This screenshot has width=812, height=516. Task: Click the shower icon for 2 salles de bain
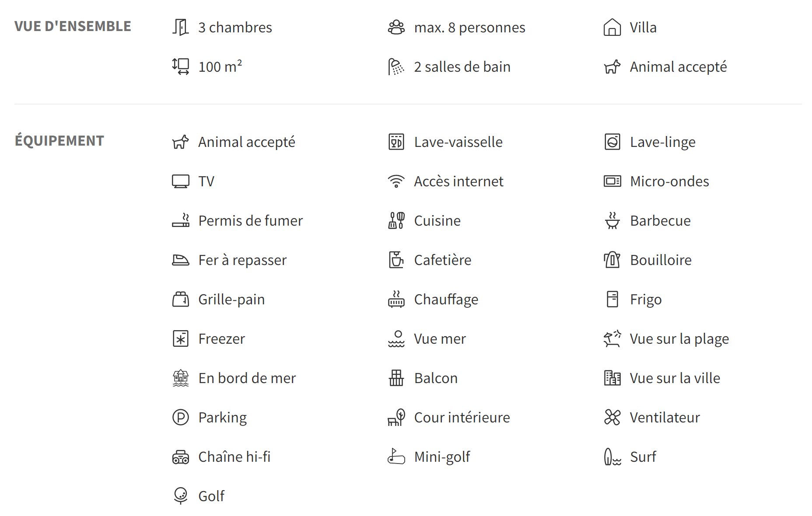[396, 66]
